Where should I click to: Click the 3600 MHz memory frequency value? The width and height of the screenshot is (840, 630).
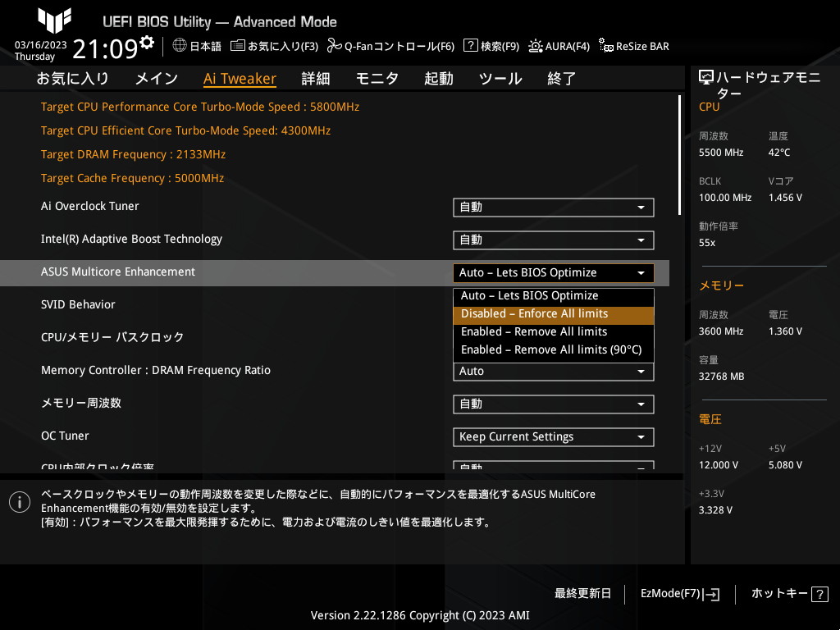[720, 331]
